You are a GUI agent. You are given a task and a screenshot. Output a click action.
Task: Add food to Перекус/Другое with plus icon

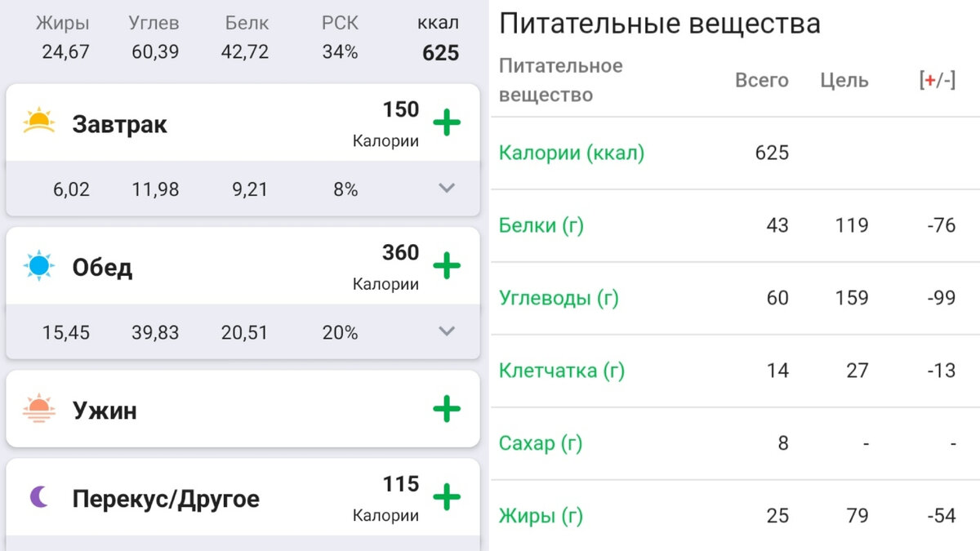[446, 496]
